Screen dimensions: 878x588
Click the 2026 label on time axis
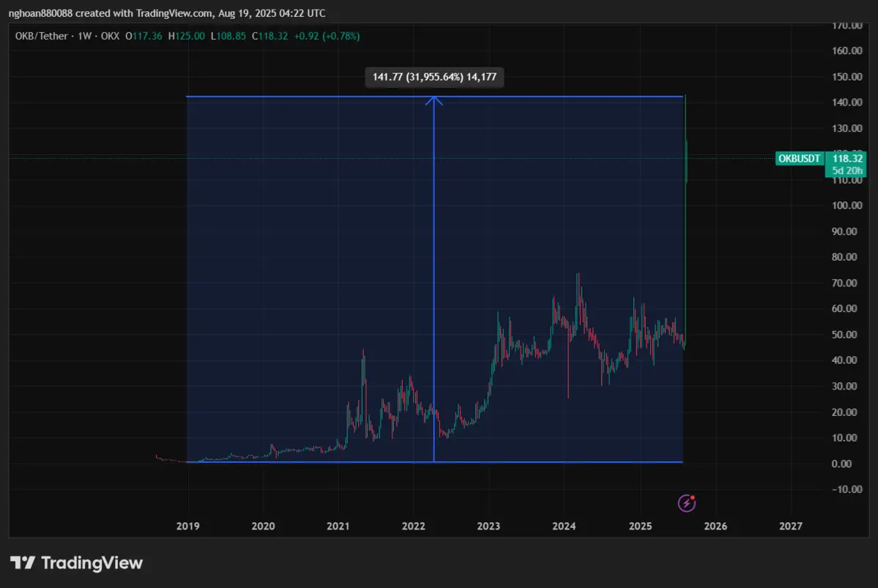715,526
